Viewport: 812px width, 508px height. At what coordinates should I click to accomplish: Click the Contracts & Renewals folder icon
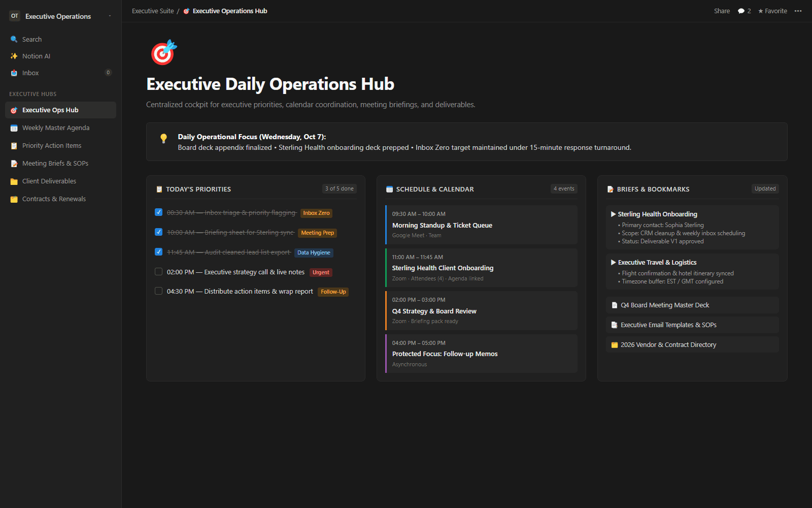14,199
